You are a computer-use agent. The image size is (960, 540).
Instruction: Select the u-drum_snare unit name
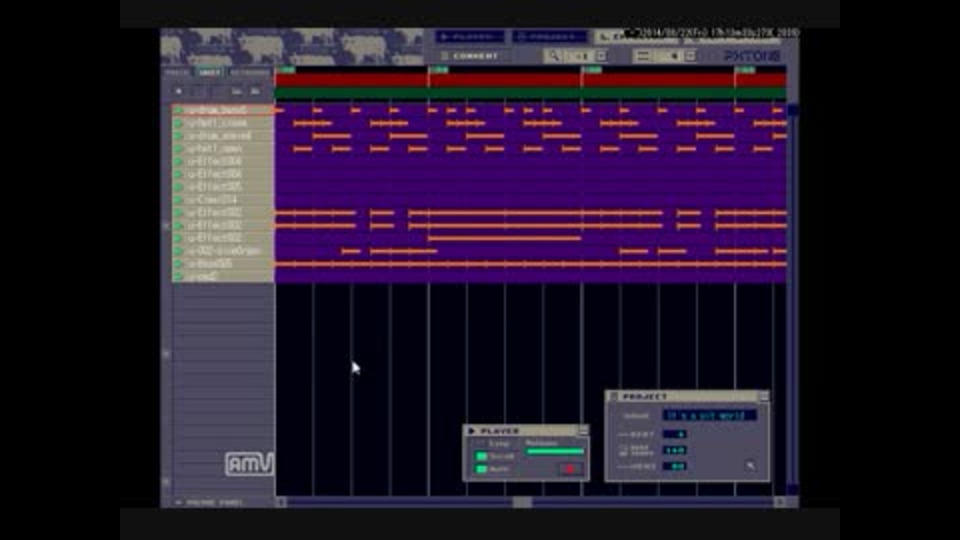(x=219, y=136)
